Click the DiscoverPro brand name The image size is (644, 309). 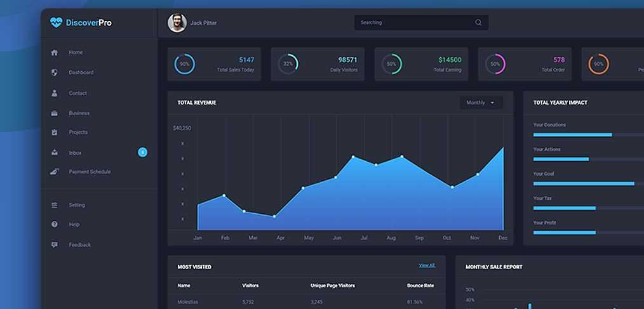89,23
